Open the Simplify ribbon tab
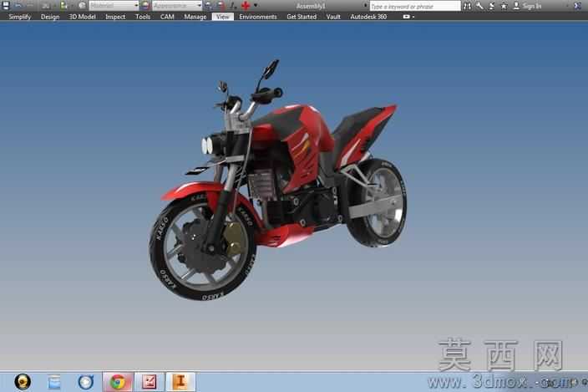Viewport: 588px width, 392px height. pos(20,17)
